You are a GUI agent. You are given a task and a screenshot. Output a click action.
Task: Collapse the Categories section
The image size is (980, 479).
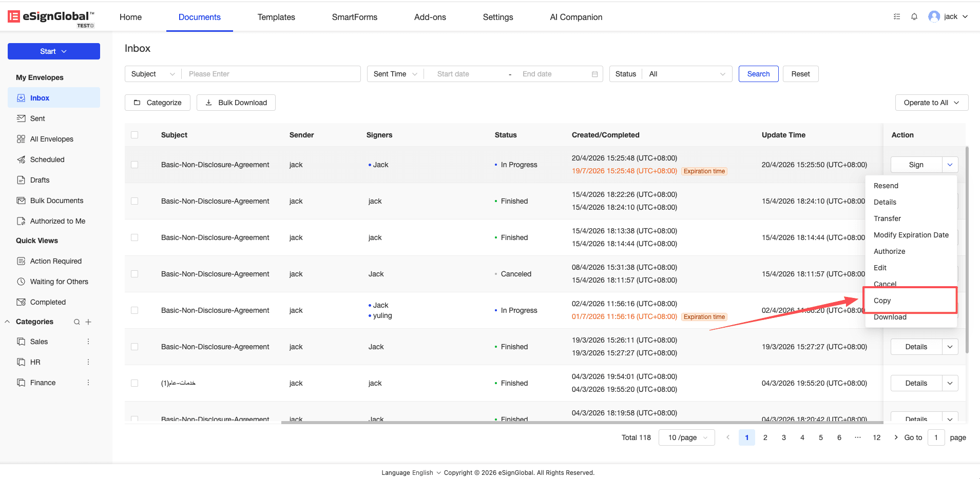click(x=7, y=322)
